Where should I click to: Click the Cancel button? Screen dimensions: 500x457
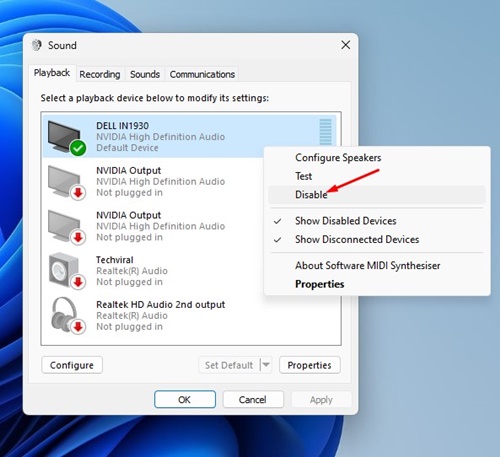coord(253,399)
